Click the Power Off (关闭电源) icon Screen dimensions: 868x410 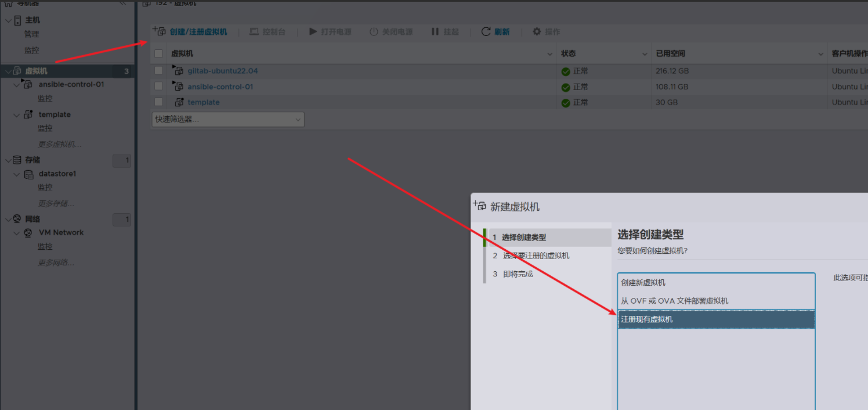tap(374, 32)
